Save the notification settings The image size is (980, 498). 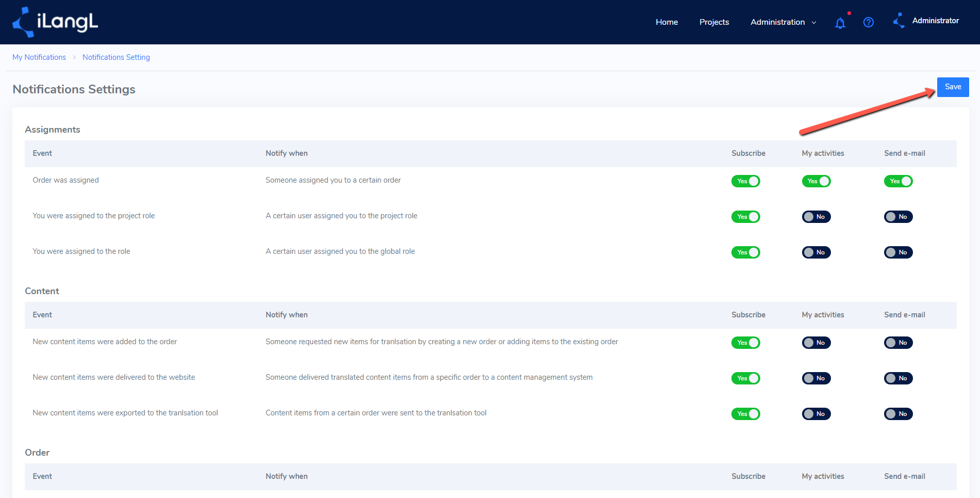click(953, 87)
